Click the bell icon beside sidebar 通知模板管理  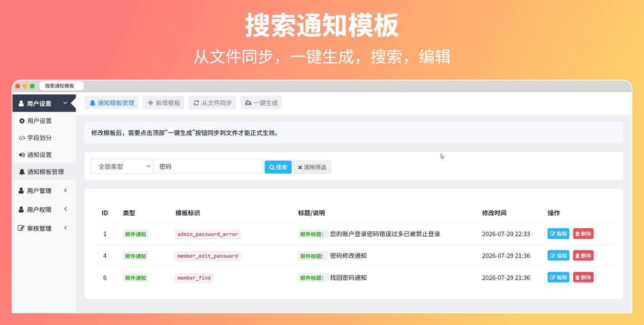pyautogui.click(x=22, y=172)
